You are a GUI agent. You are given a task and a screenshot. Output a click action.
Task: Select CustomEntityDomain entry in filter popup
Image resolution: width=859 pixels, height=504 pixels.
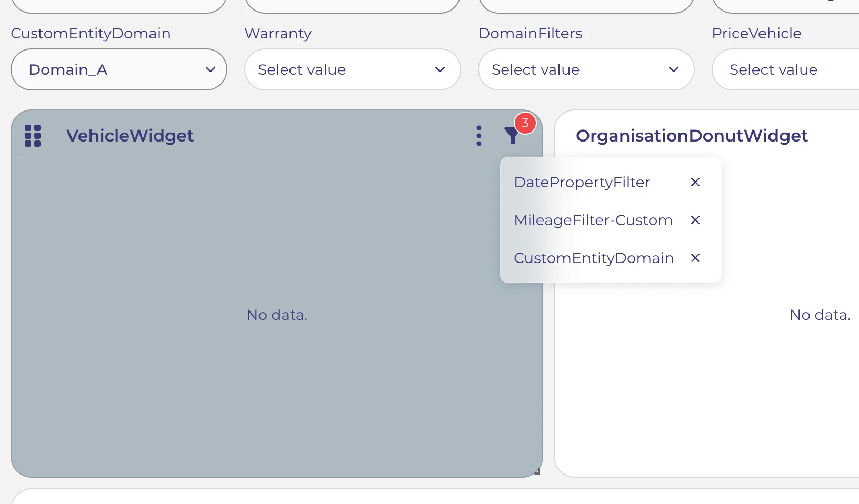[594, 258]
